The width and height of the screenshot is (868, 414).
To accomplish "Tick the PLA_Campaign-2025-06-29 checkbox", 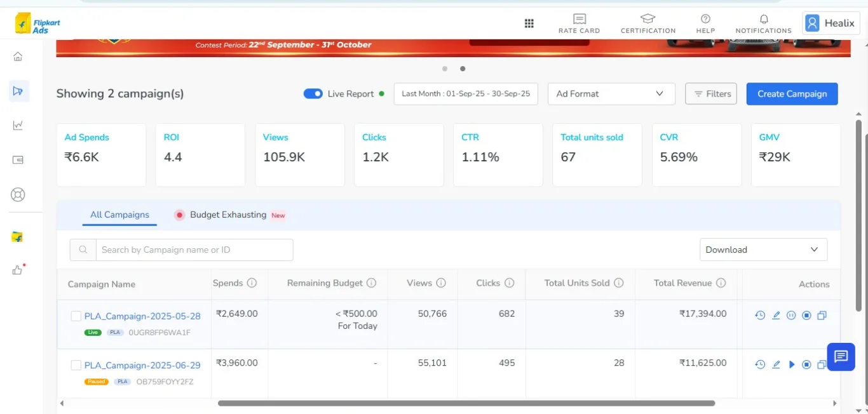I will click(x=76, y=365).
